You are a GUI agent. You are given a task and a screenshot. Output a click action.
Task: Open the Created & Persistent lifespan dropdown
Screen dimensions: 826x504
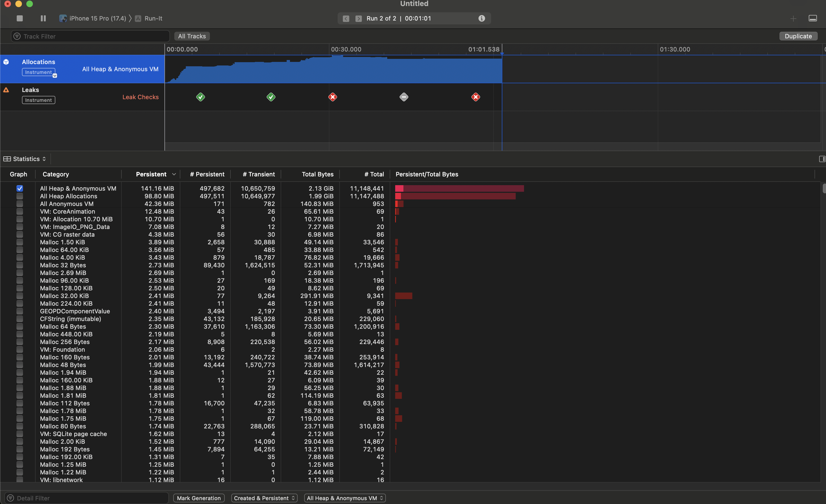(x=264, y=498)
